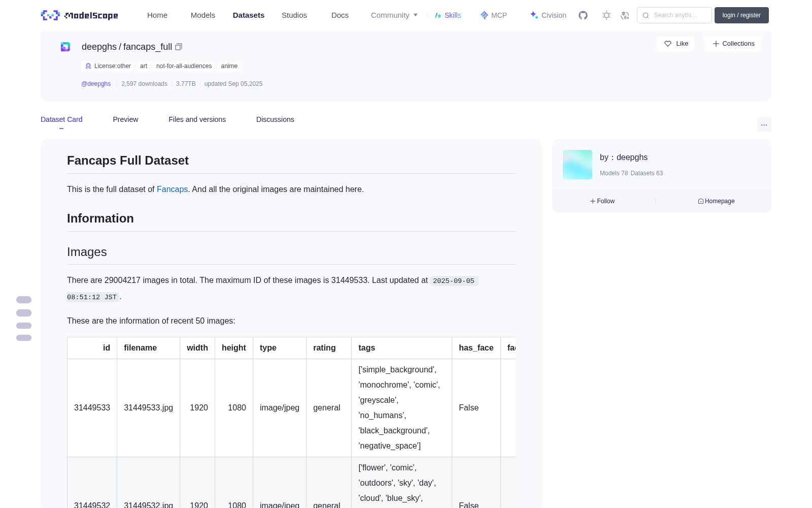Like the dataset via the heart button
Viewport: 812px width, 508px height.
tap(675, 44)
